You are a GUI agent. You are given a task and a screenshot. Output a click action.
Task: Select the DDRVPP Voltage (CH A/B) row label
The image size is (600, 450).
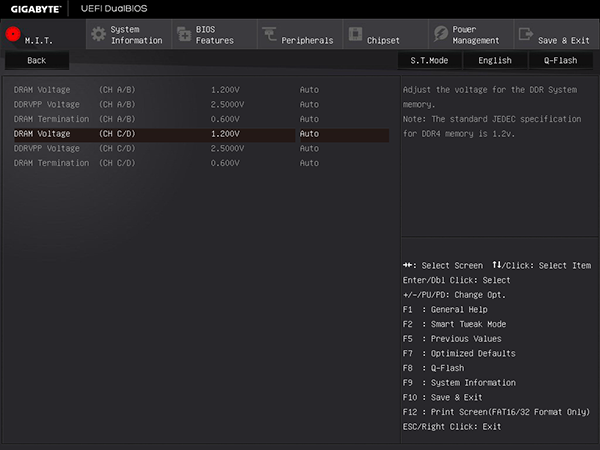pyautogui.click(x=75, y=104)
